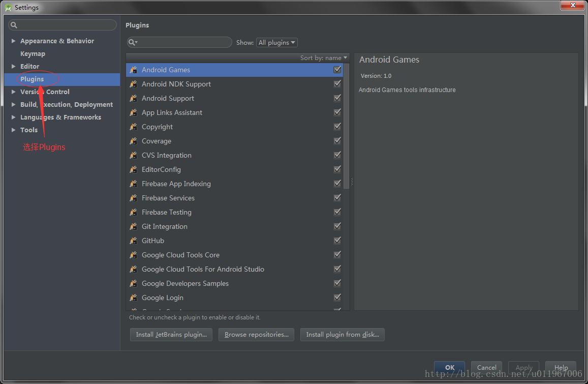Select the Google Developers Samples row
Screen dimensions: 588x384
235,284
